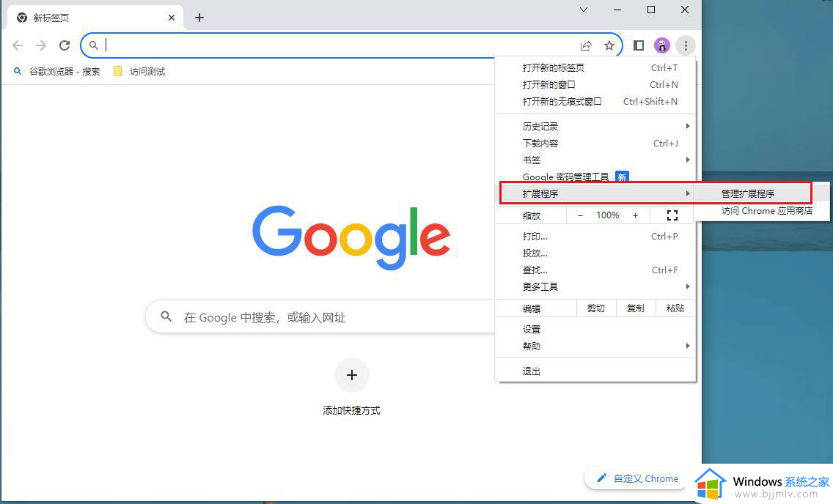Viewport: 833px width, 504px height.
Task: Expand the 历史记录 submenu
Action: (x=595, y=126)
